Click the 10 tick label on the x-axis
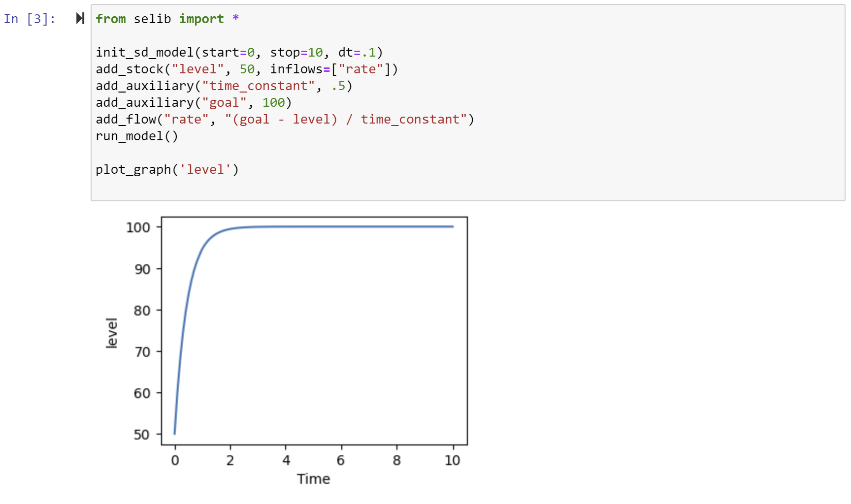This screenshot has height=504, width=851. coord(452,461)
